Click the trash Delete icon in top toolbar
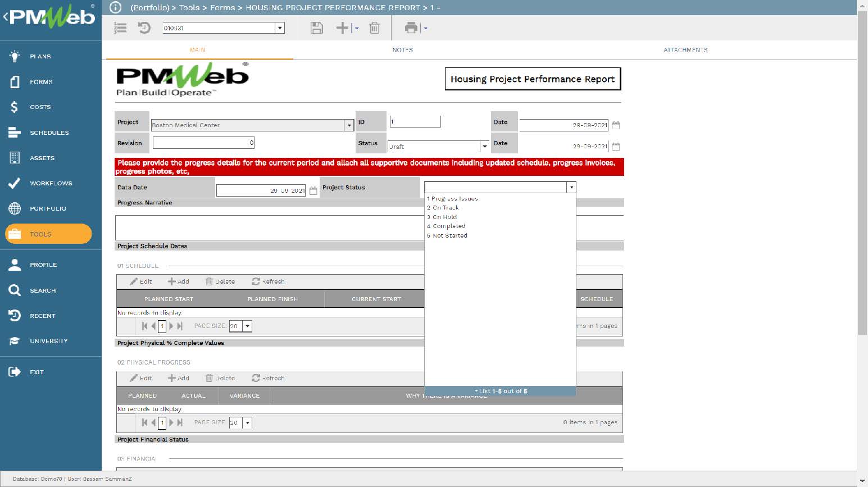 pyautogui.click(x=375, y=28)
